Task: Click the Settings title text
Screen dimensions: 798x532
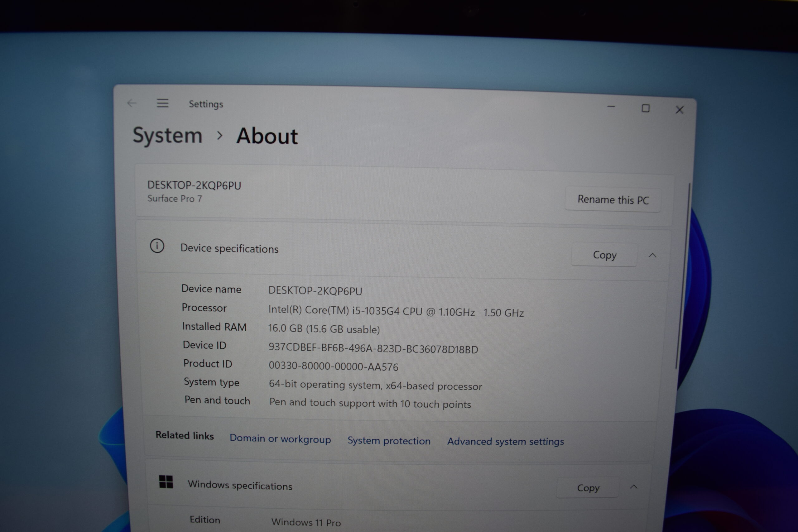Action: [206, 104]
